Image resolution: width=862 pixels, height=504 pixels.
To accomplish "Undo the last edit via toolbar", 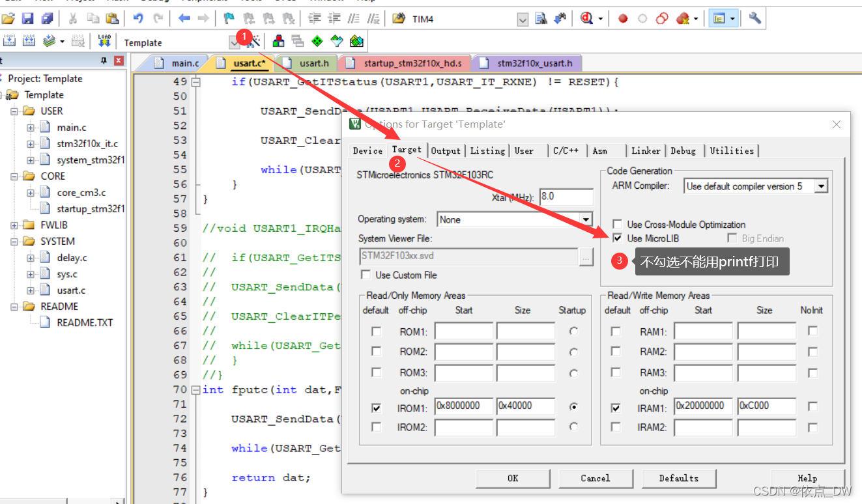I will coord(138,19).
